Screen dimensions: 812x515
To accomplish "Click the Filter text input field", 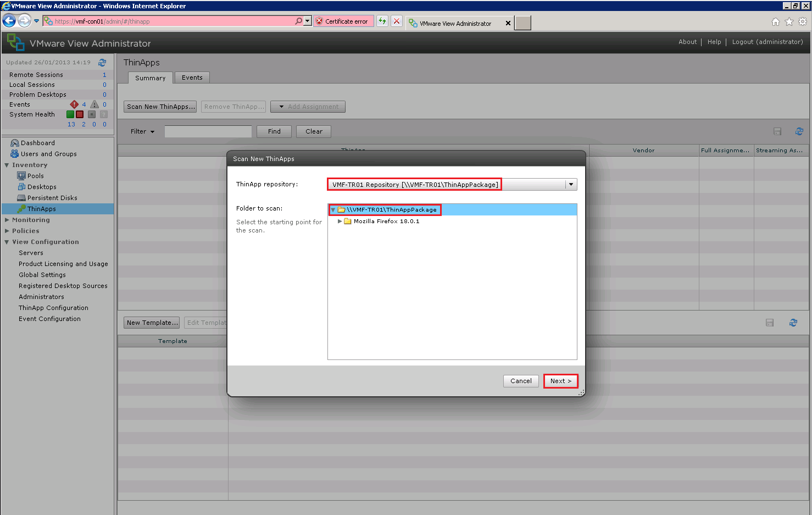I will pos(208,131).
